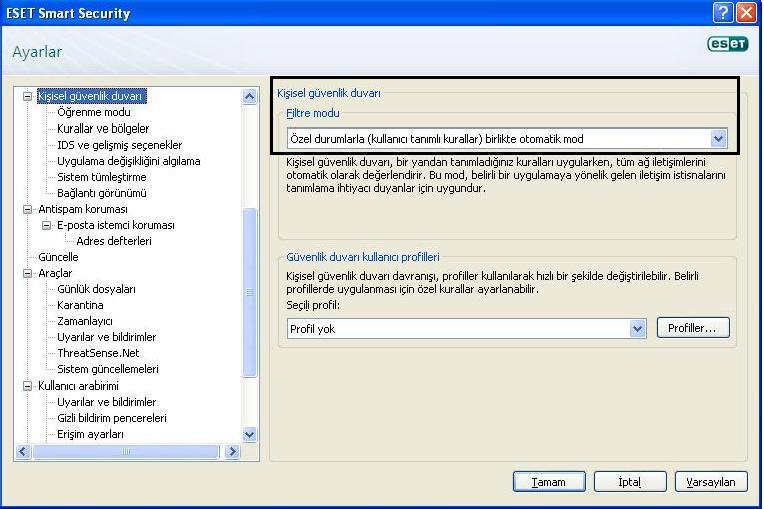The width and height of the screenshot is (764, 509).
Task: Select Uygulama değişikliğini algılama item
Action: click(x=129, y=161)
